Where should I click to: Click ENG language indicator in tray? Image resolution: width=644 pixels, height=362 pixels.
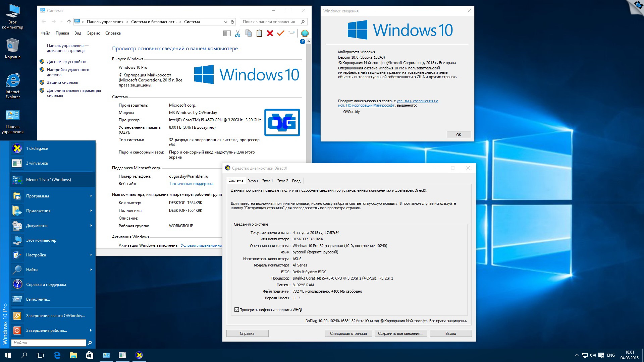[x=611, y=355]
